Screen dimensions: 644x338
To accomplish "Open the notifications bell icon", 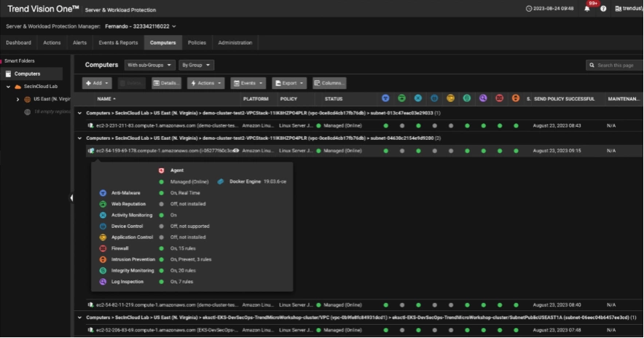I will [587, 9].
